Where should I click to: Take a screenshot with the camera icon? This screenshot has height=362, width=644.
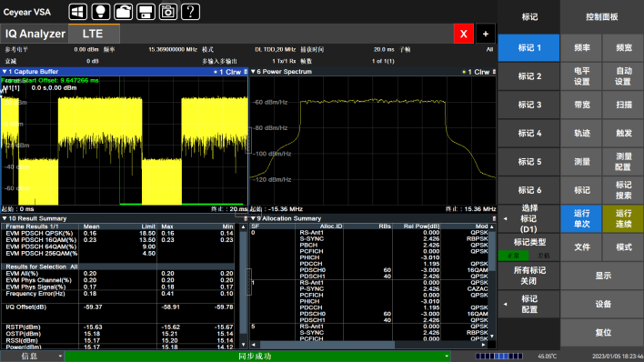(168, 12)
